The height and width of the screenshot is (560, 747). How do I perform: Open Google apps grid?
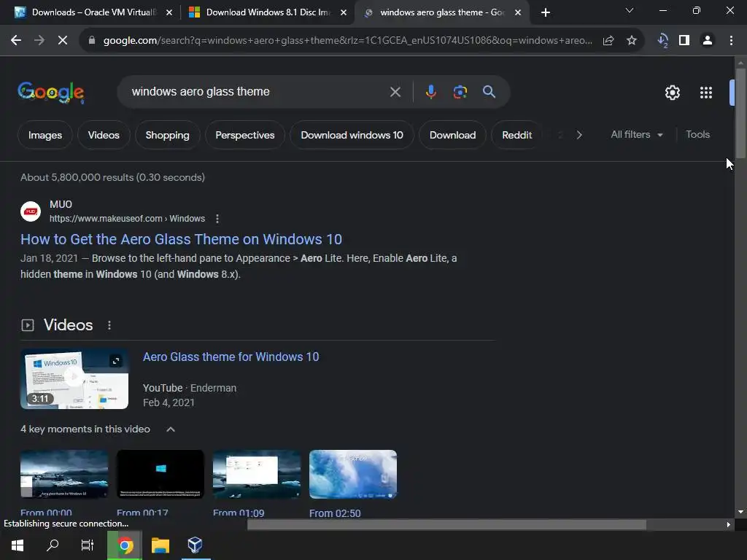pyautogui.click(x=706, y=93)
